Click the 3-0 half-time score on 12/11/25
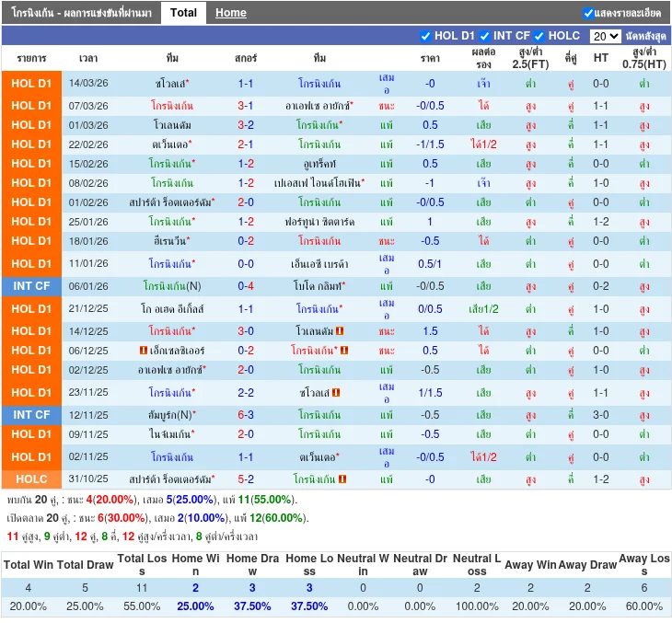 pos(600,415)
